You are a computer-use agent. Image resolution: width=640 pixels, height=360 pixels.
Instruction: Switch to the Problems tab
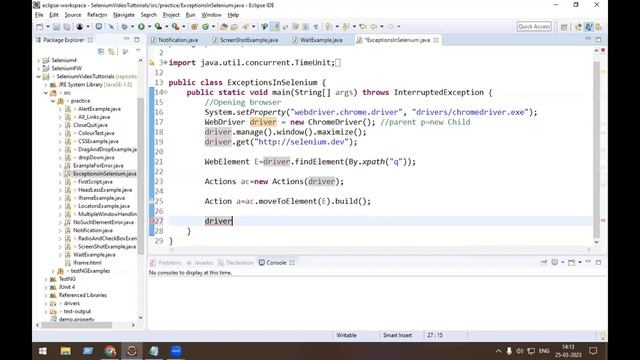tap(166, 262)
